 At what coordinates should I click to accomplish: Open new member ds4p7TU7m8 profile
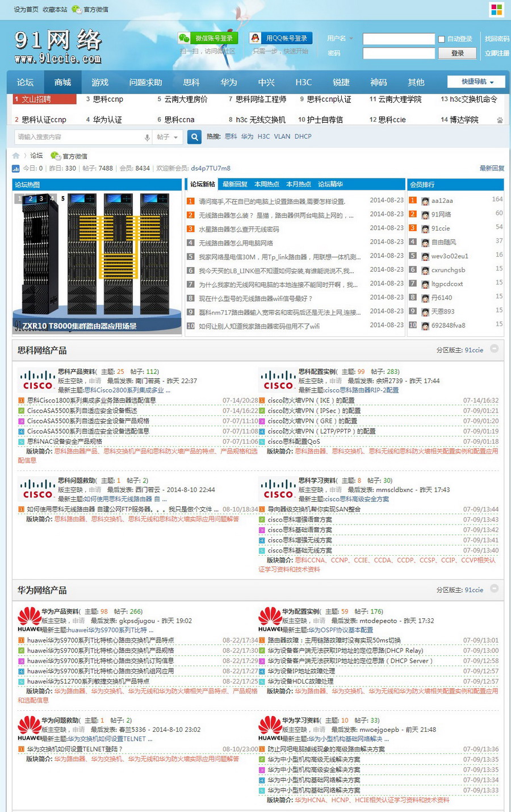[211, 168]
